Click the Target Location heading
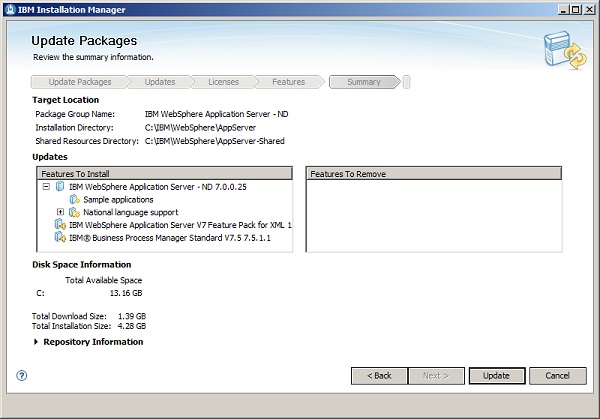 coord(65,100)
